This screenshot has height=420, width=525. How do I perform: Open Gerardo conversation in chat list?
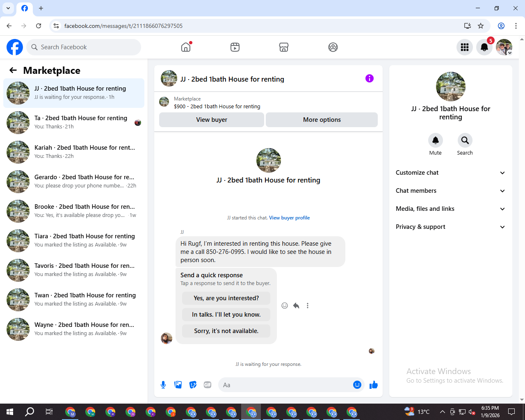coord(74,182)
